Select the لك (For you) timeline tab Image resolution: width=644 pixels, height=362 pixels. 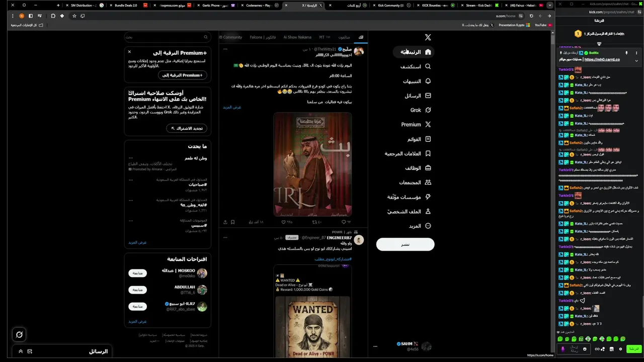[361, 37]
